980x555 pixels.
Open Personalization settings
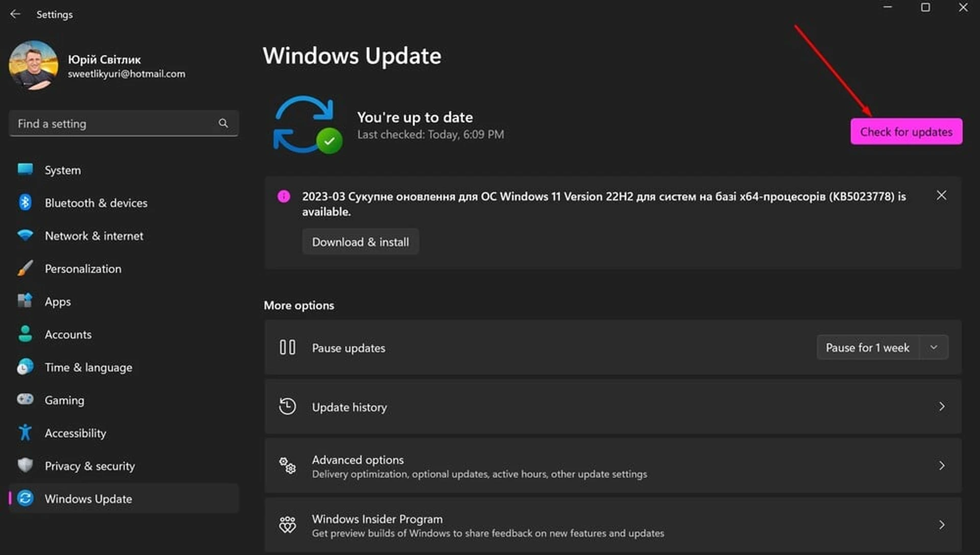click(x=124, y=268)
